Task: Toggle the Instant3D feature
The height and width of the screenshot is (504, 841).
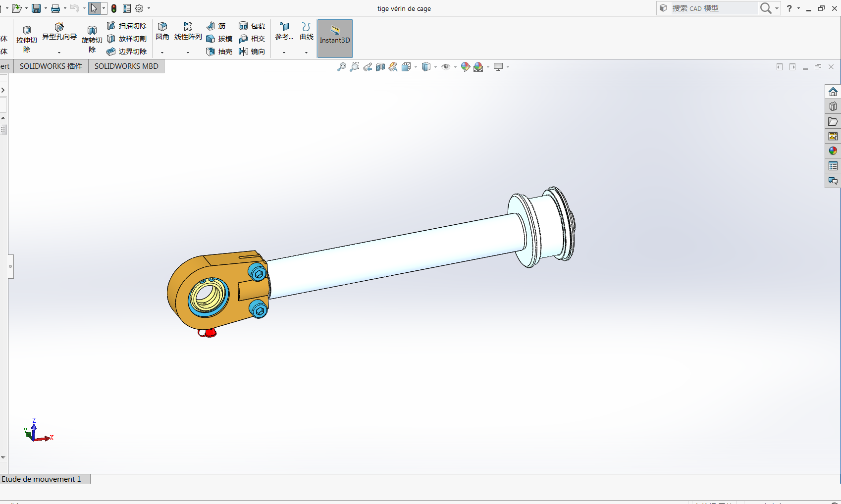Action: [x=335, y=38]
